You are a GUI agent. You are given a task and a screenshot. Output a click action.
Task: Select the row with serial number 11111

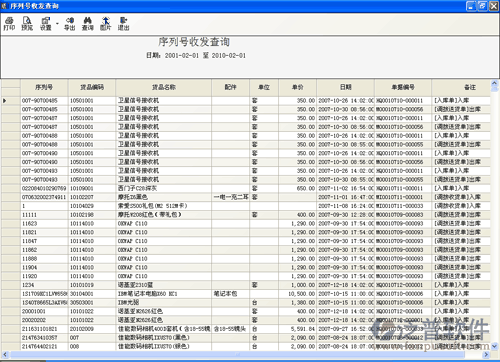coord(246,215)
